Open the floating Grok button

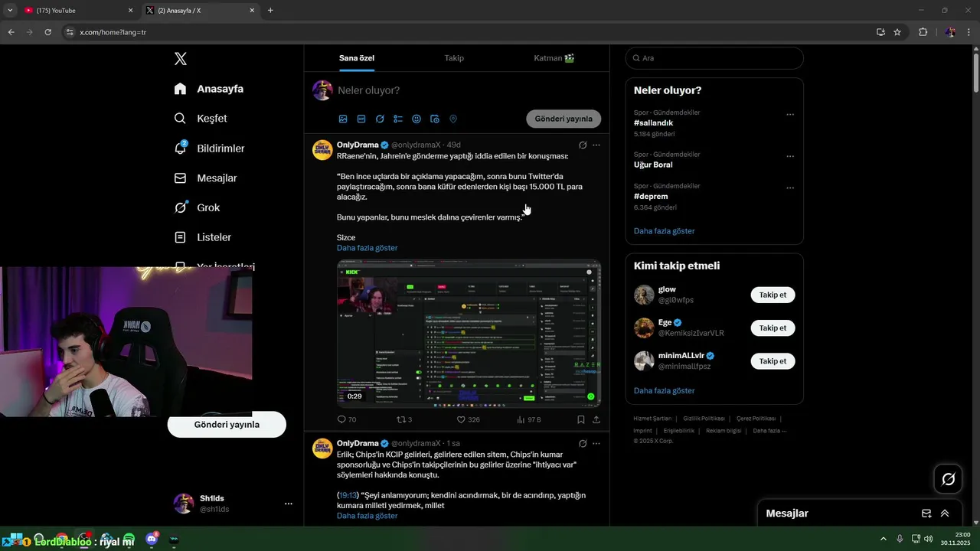click(x=948, y=479)
